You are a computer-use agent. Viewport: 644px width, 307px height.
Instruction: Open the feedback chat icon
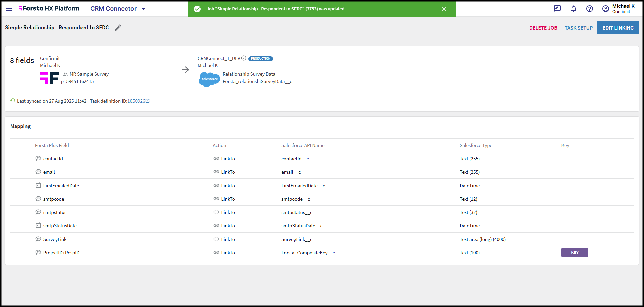pos(557,9)
